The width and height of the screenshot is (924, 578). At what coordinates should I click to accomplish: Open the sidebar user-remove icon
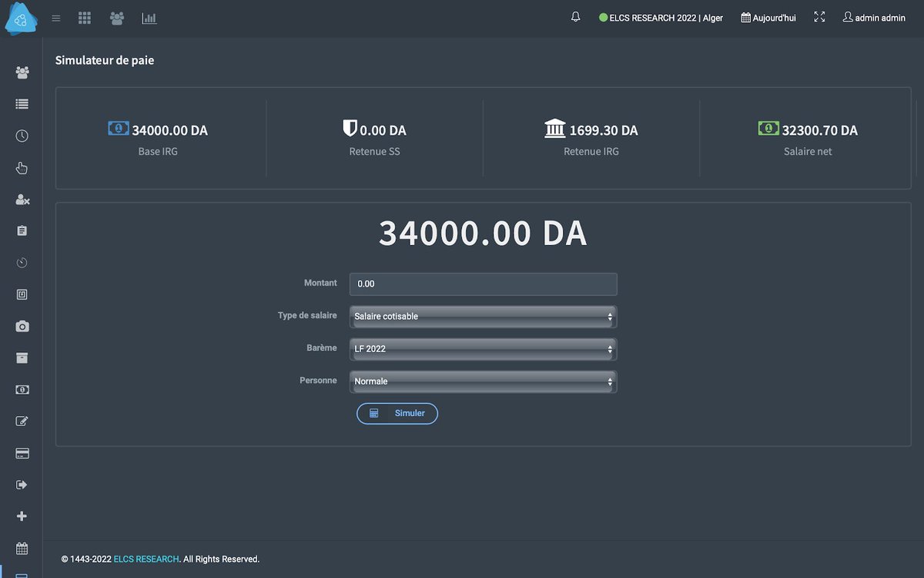[22, 200]
